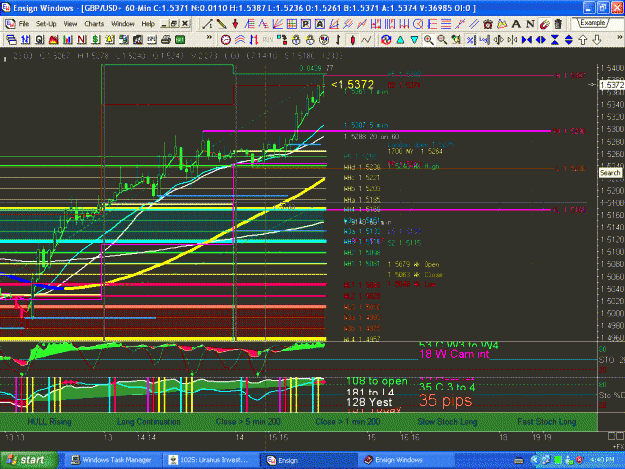Click the taskbar clock
The image size is (625, 469).
602,460
